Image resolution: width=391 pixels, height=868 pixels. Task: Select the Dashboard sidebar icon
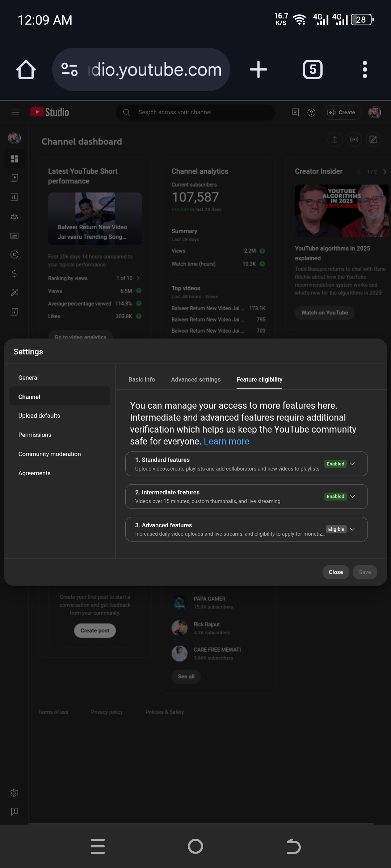point(14,159)
